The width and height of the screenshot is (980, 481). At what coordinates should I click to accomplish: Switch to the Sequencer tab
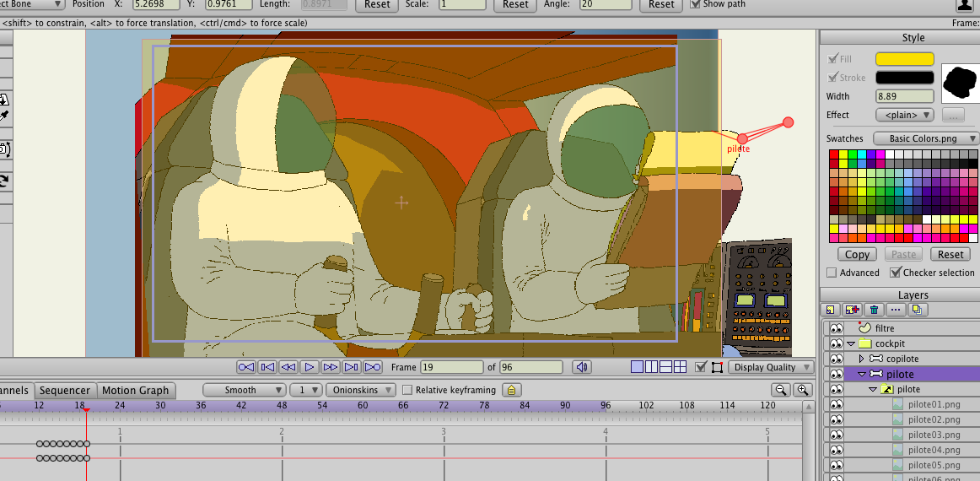[x=65, y=390]
